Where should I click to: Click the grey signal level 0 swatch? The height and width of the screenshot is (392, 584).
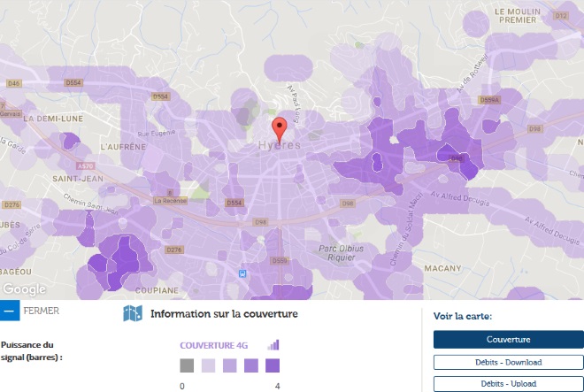[x=187, y=365]
